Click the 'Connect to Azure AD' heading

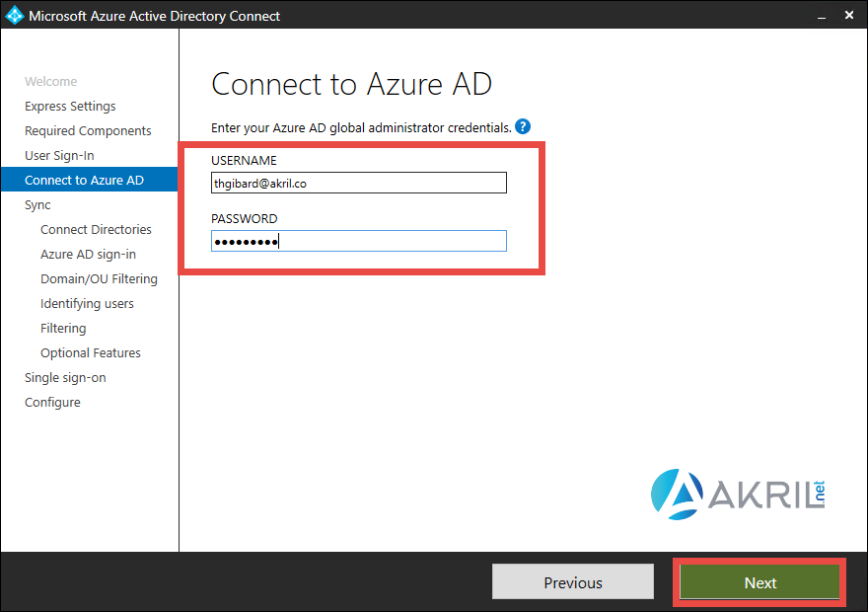click(351, 84)
